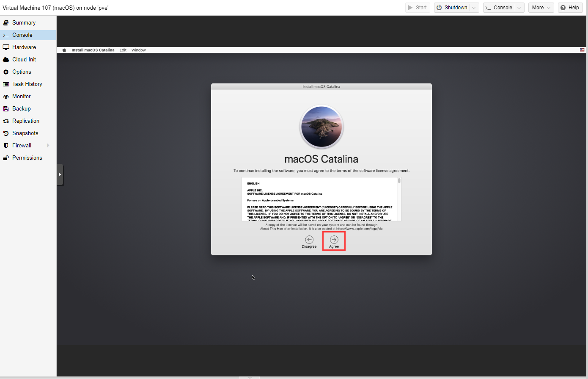Open the Monitor panel
Screen dimensions: 588x379
click(x=21, y=97)
